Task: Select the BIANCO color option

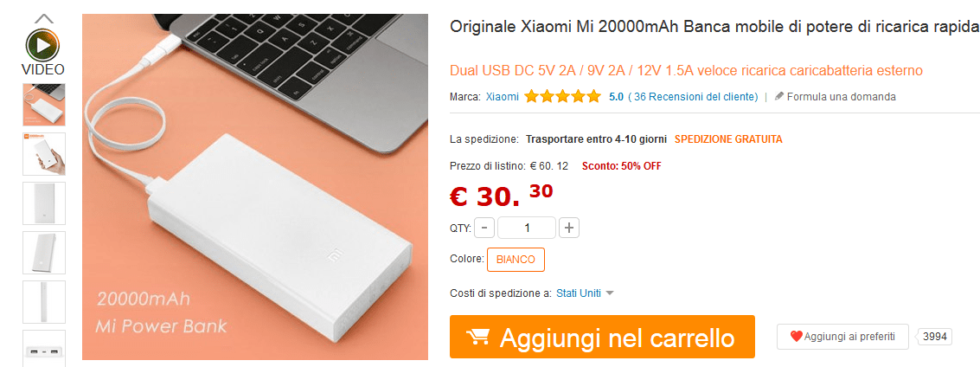Action: (516, 260)
